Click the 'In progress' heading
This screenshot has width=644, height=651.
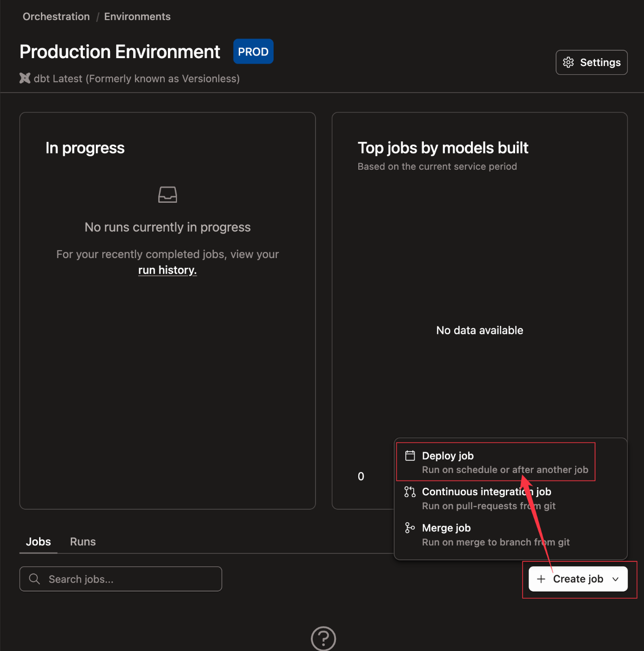85,148
